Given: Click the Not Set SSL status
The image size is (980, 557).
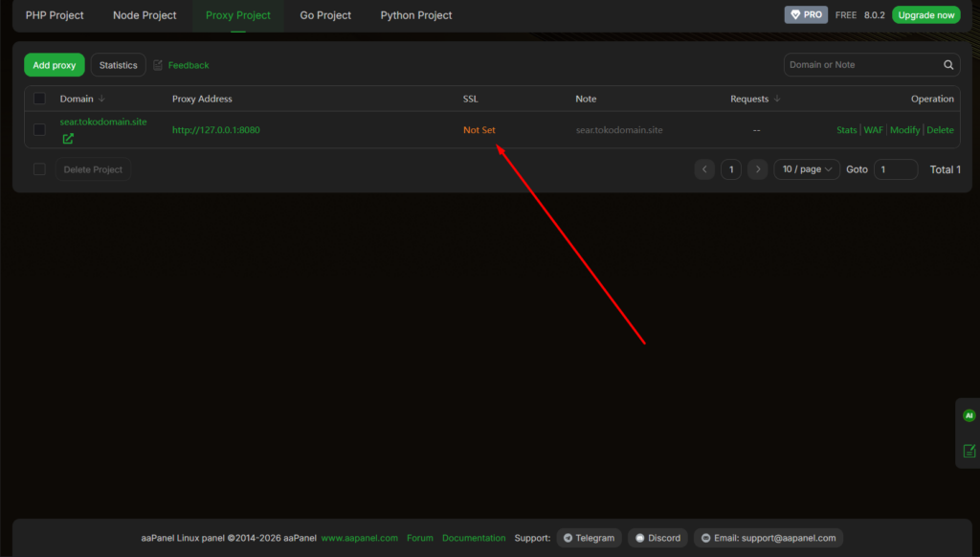Looking at the screenshot, I should coord(479,130).
